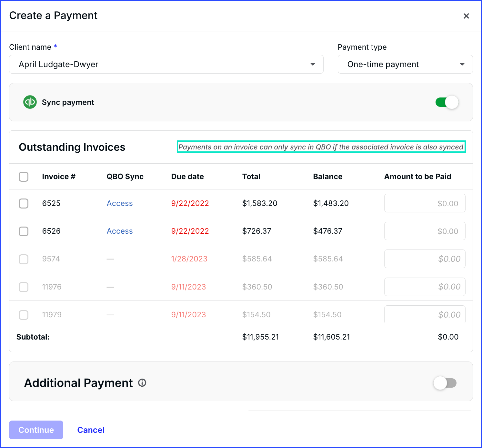Click the Invoice # column header

[x=59, y=177]
